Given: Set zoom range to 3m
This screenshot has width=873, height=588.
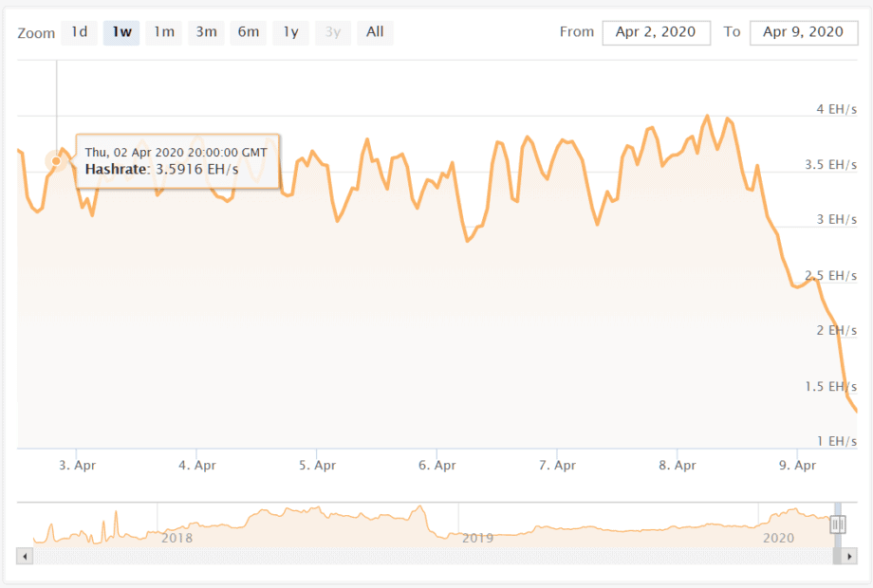Looking at the screenshot, I should pyautogui.click(x=206, y=32).
